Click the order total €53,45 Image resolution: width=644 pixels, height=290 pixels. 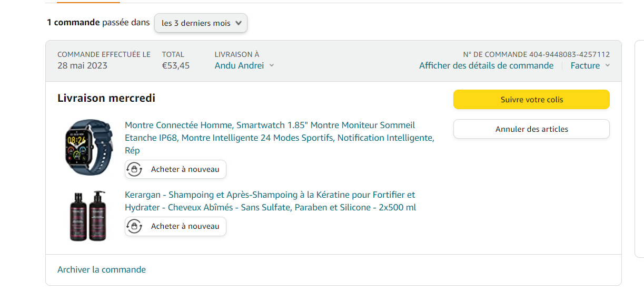175,65
